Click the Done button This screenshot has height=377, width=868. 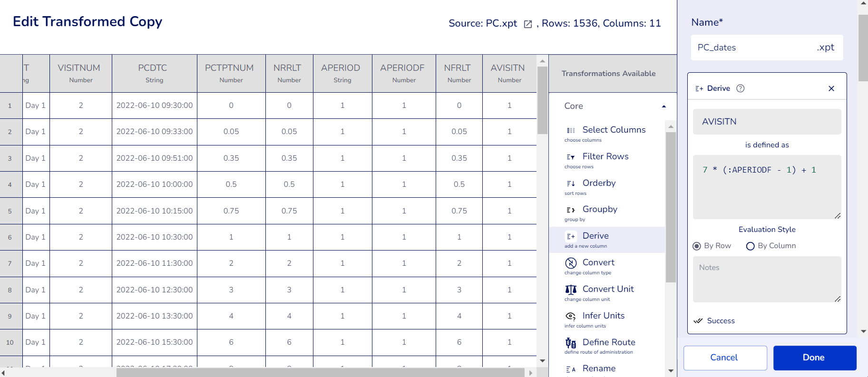coord(815,358)
